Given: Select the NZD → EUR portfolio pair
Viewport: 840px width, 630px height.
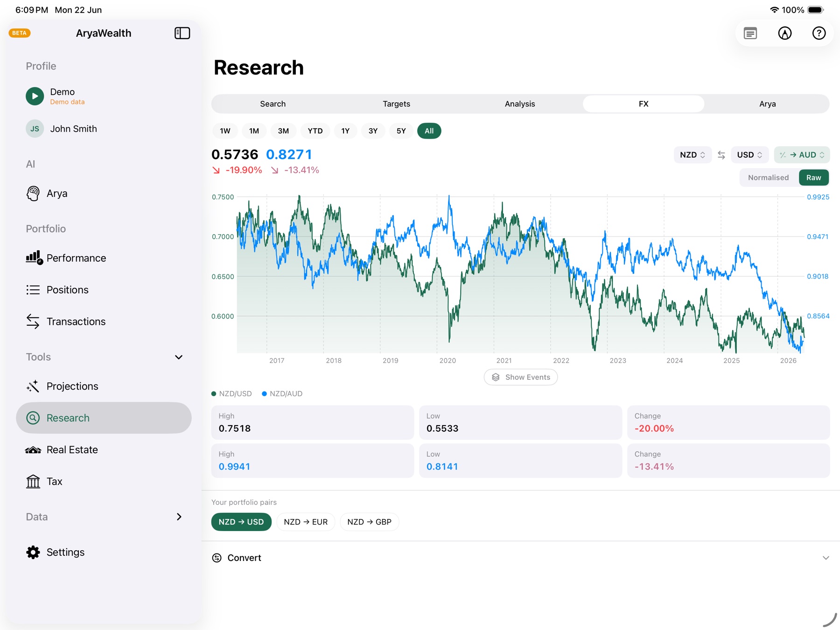Looking at the screenshot, I should (306, 522).
